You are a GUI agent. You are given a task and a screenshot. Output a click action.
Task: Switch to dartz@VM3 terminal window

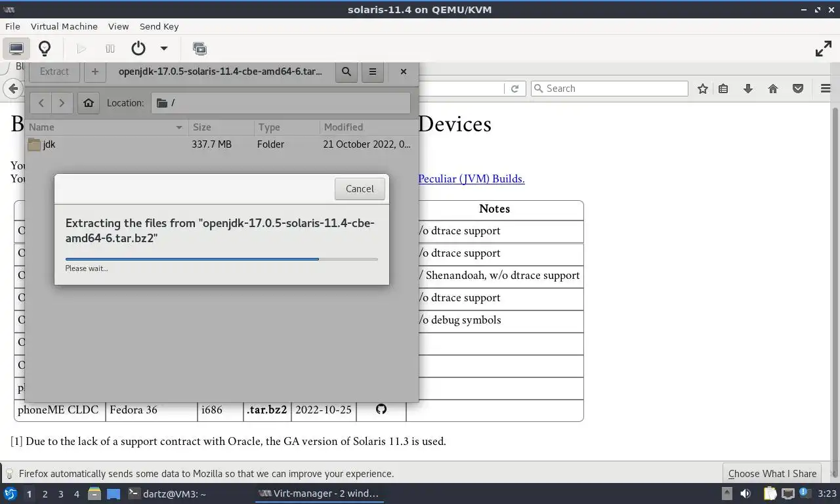click(167, 493)
